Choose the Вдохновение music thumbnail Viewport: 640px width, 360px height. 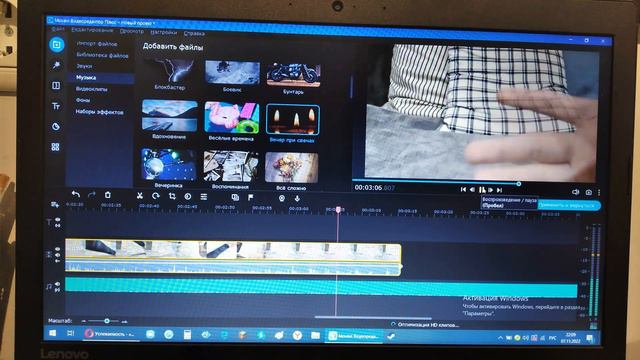coord(169,116)
